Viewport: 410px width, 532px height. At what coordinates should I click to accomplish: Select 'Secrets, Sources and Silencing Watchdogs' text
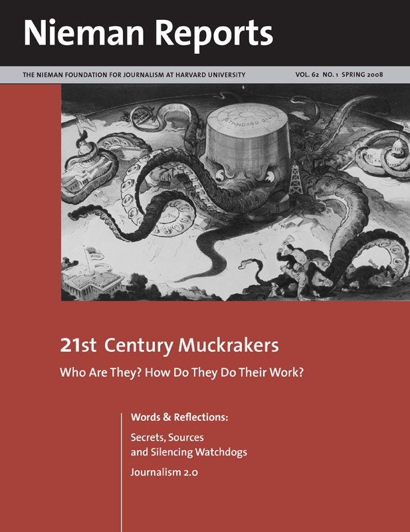coord(189,445)
